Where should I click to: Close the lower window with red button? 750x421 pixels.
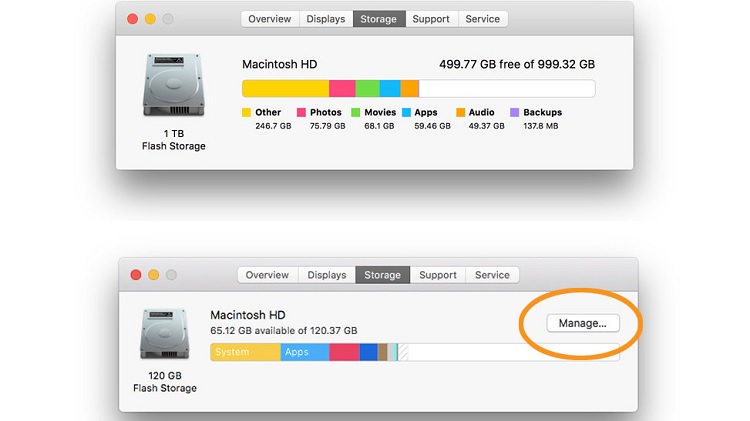[136, 275]
